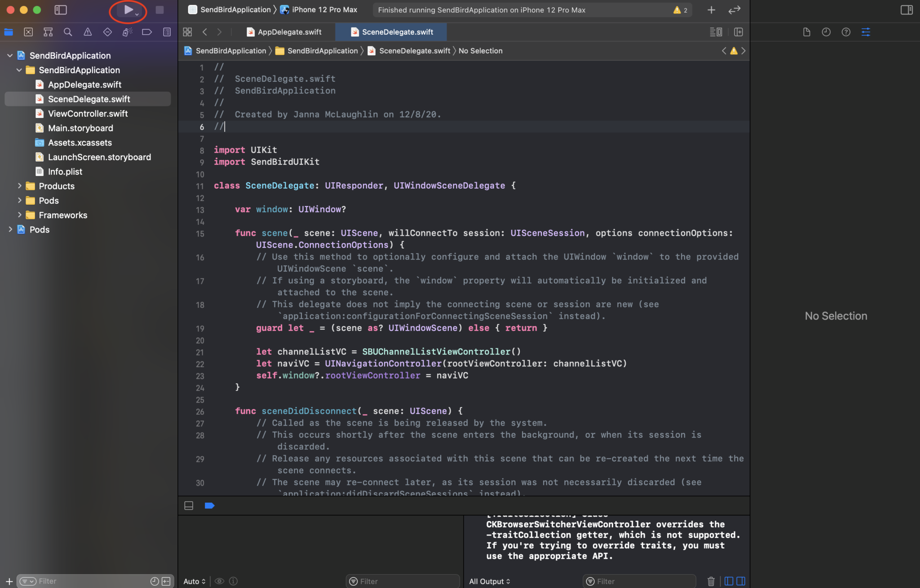Viewport: 920px width, 588px height.
Task: Toggle the navigator sidebar visibility
Action: [x=61, y=10]
